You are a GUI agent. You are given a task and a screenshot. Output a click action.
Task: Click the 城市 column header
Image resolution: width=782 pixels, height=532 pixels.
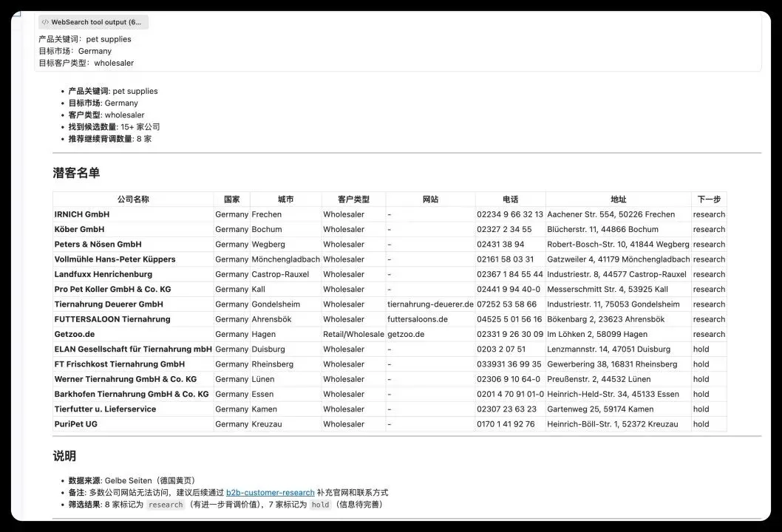pyautogui.click(x=286, y=199)
